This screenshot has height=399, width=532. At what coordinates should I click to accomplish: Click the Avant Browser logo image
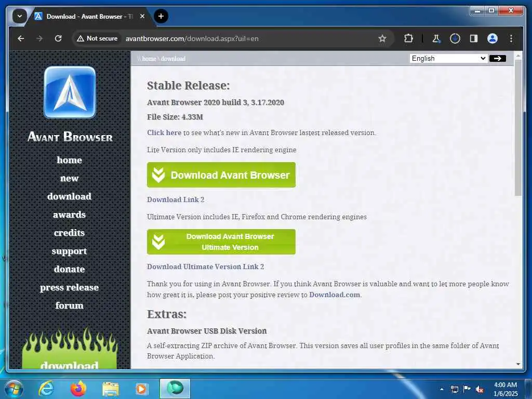point(70,92)
